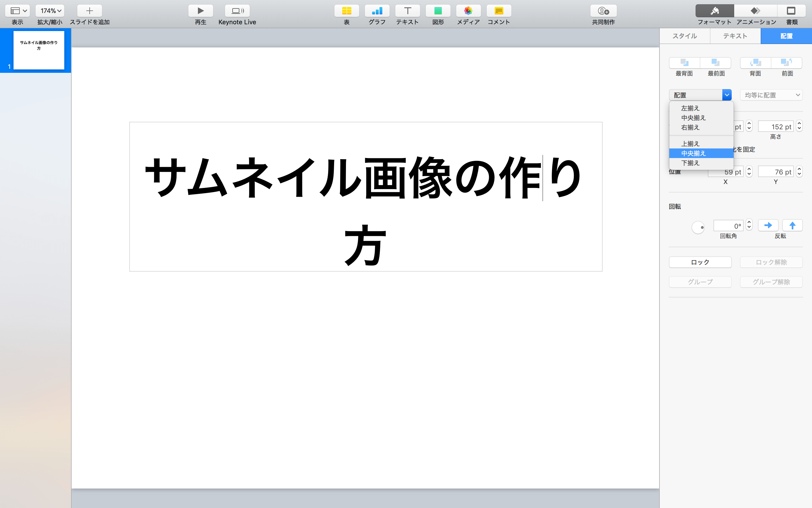Choose 左揃え from the align menu
The height and width of the screenshot is (508, 812).
[x=701, y=108]
